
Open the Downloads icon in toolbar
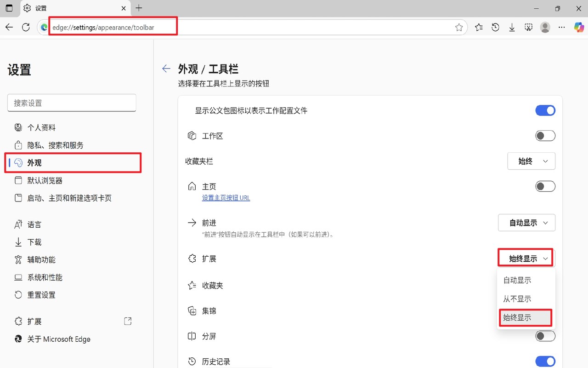point(512,27)
